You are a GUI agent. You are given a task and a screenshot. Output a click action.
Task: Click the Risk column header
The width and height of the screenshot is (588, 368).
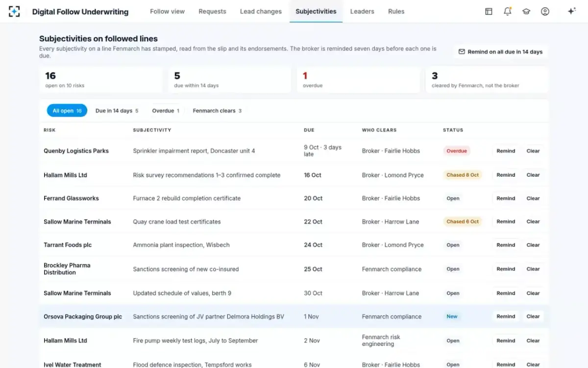click(x=49, y=131)
